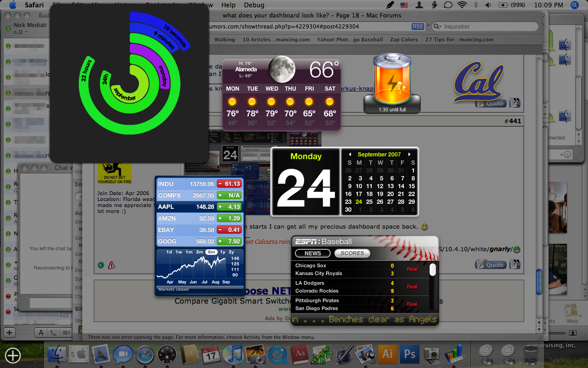Click the moon icon in weather widget
Image resolution: width=588 pixels, height=368 pixels.
[282, 69]
